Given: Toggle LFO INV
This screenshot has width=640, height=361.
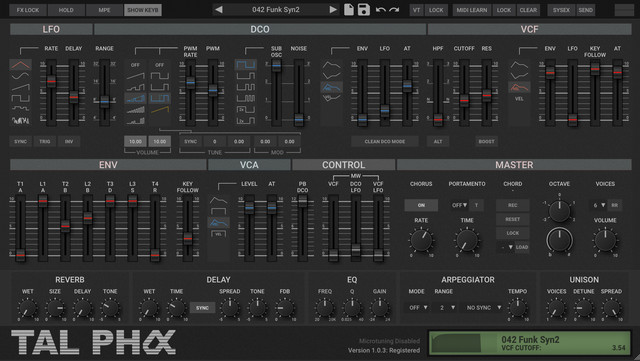Looking at the screenshot, I should tap(69, 141).
